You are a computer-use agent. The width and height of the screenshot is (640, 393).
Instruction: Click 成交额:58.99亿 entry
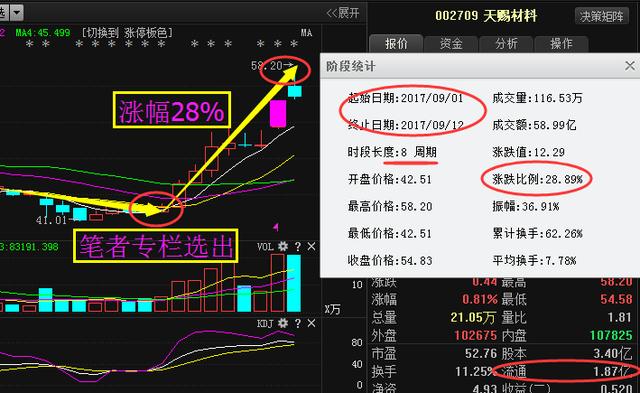[534, 125]
